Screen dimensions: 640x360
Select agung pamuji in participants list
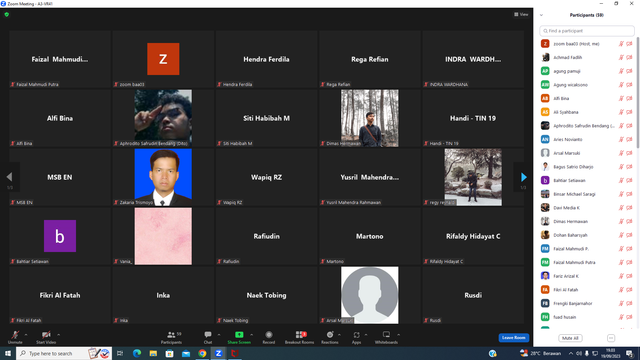[x=586, y=71]
